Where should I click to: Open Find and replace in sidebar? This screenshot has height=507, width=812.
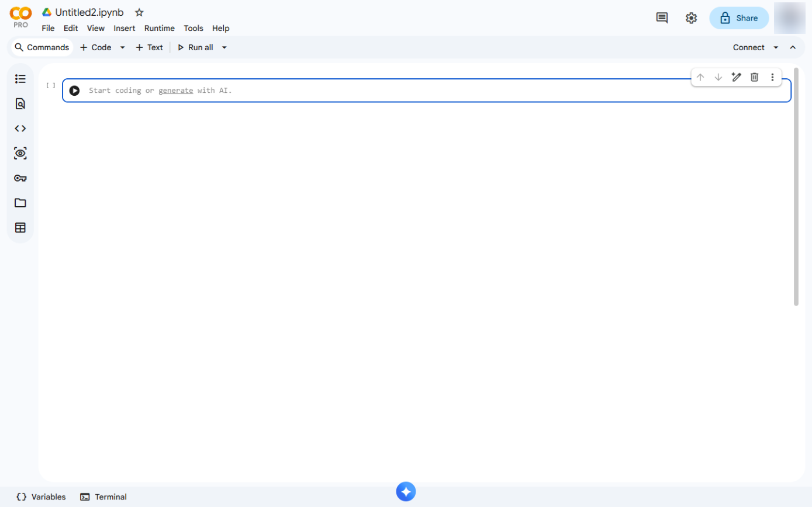pos(20,104)
